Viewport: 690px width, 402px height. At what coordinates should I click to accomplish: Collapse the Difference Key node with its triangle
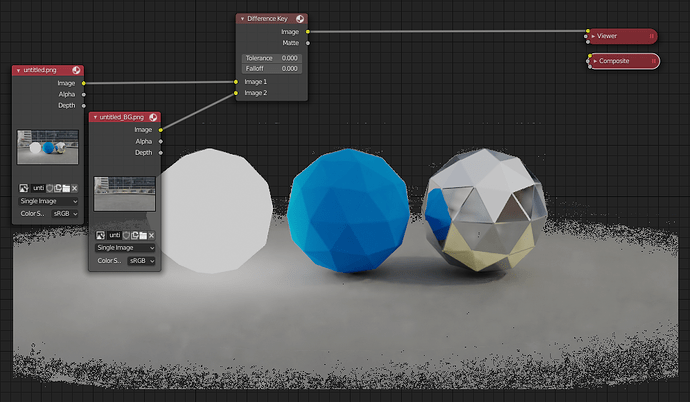(242, 19)
